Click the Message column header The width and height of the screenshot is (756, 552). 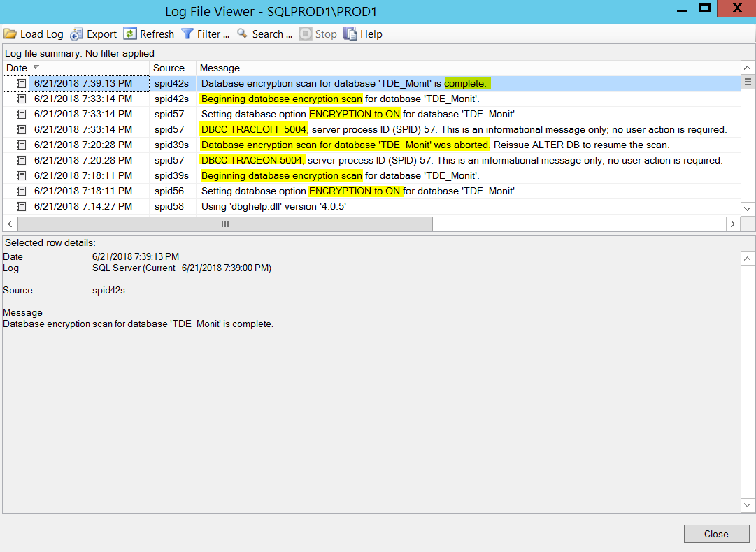[x=468, y=68]
